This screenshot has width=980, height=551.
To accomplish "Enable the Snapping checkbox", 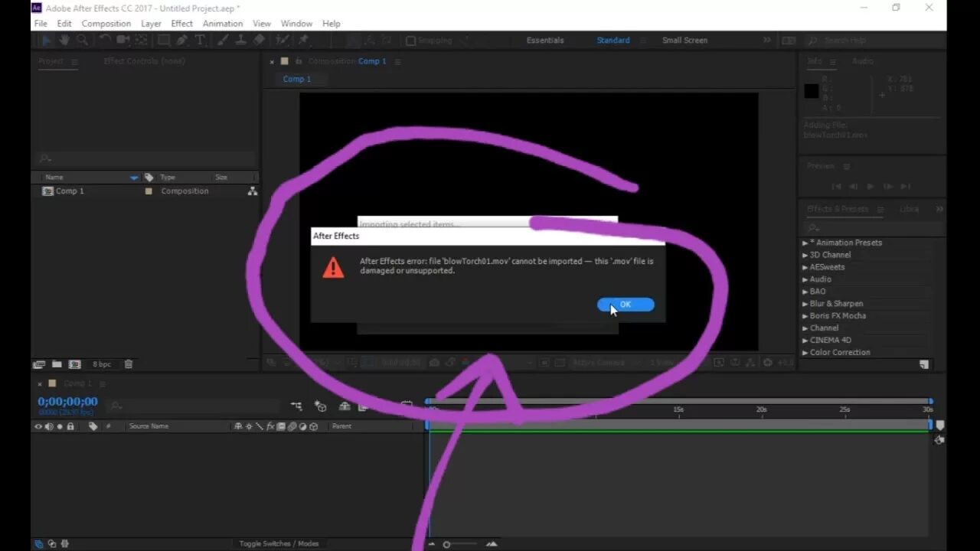I will (x=410, y=41).
